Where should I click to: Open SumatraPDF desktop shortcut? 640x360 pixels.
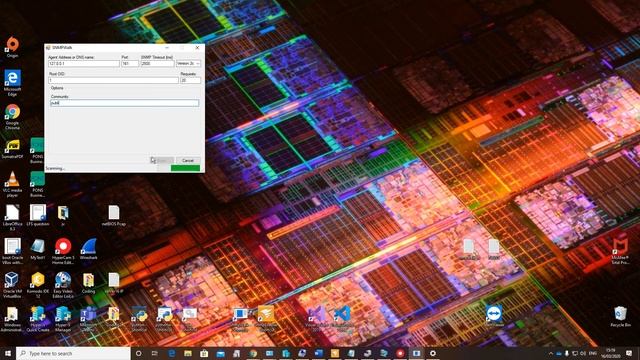click(12, 149)
